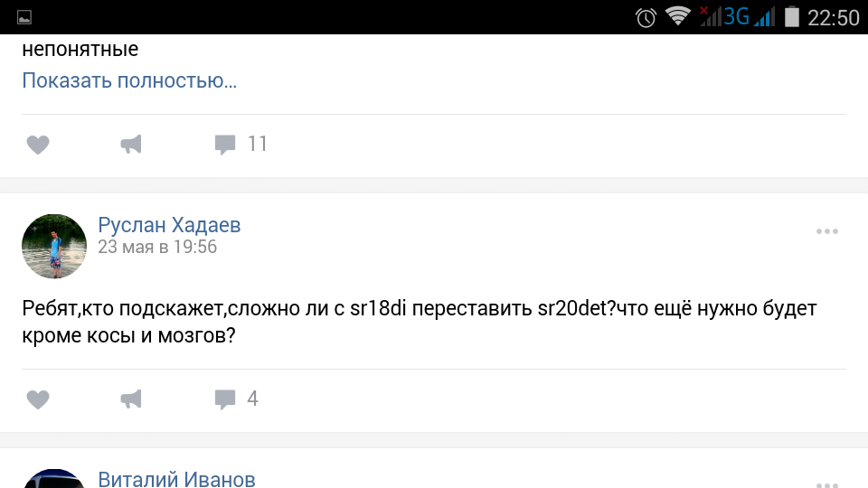
Task: Open the post dated 23 мая в 19:56
Action: click(x=157, y=247)
